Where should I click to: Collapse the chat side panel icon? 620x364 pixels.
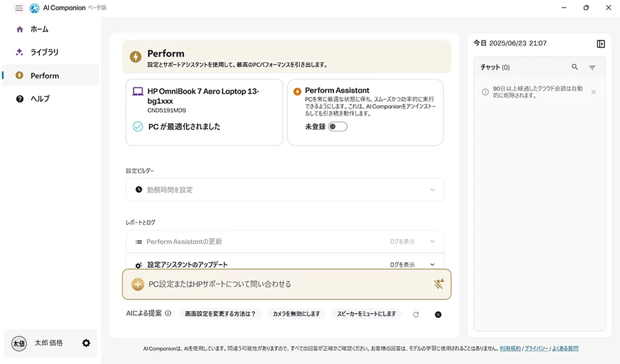point(601,44)
